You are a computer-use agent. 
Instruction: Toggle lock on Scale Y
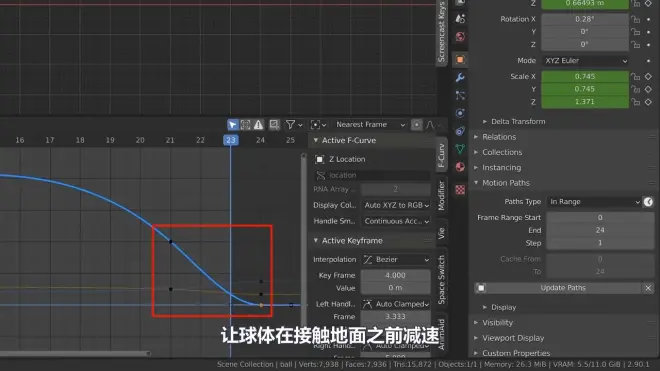[636, 89]
